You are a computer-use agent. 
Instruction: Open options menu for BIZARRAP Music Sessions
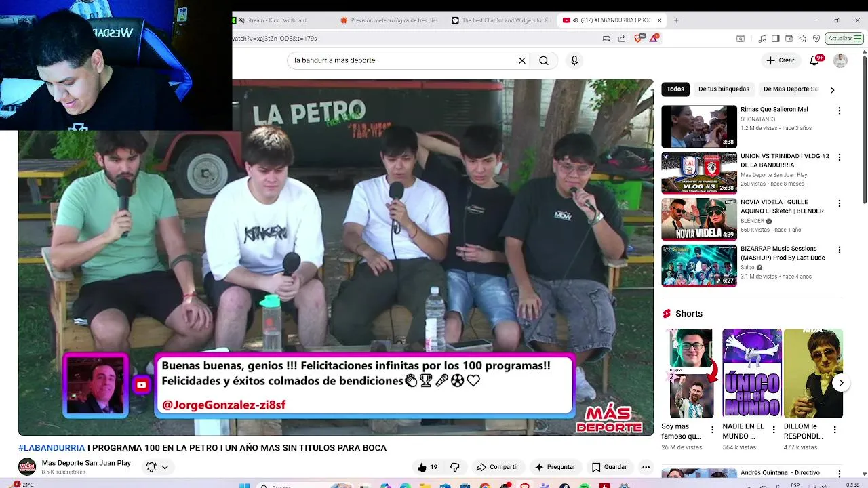(x=839, y=250)
